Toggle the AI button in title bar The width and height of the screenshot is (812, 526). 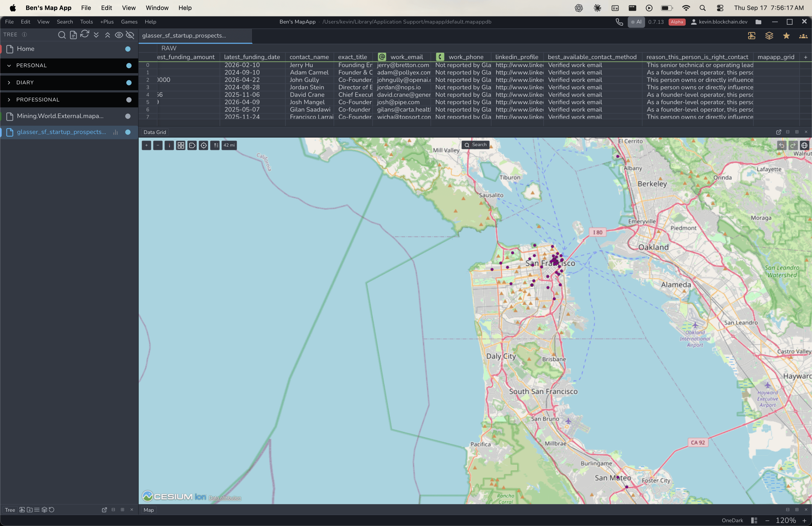pos(636,22)
